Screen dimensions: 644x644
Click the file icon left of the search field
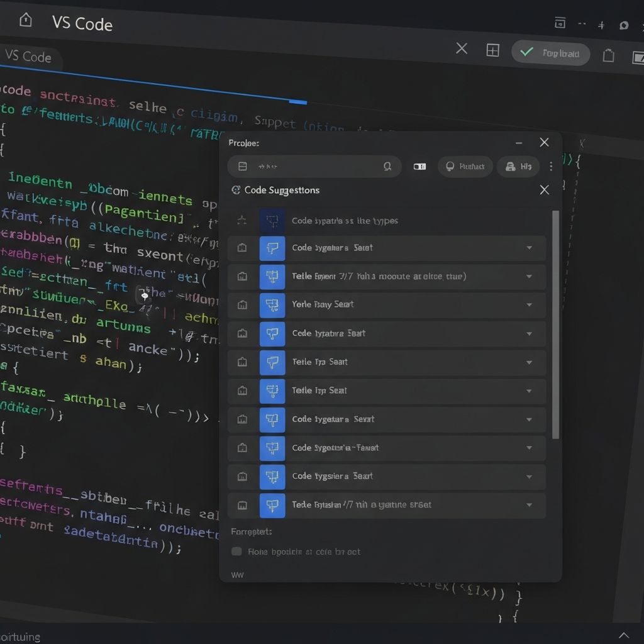coord(242,166)
